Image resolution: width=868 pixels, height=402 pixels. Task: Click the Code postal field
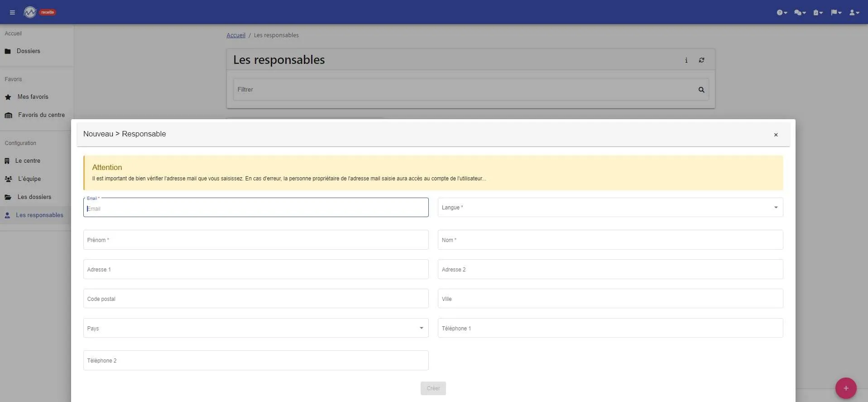coord(256,299)
